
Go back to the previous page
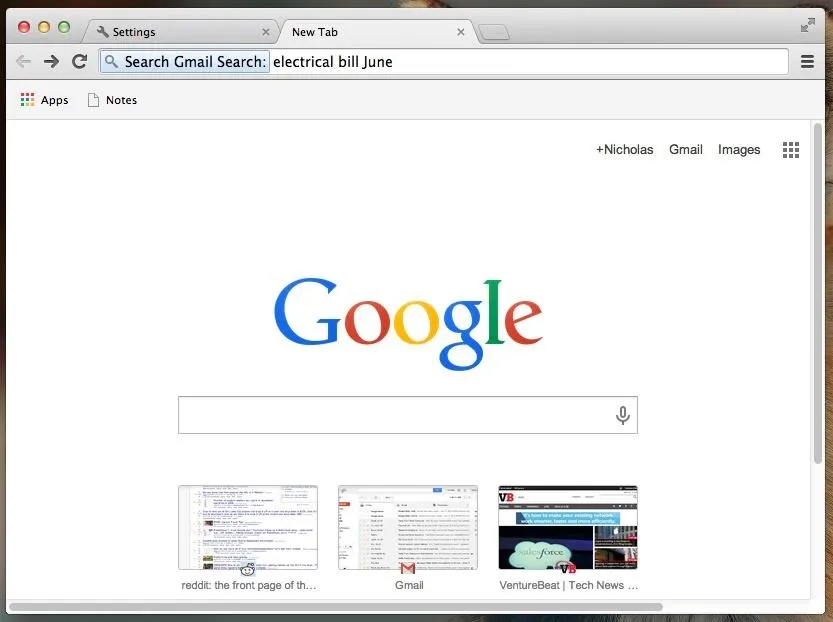pyautogui.click(x=23, y=62)
